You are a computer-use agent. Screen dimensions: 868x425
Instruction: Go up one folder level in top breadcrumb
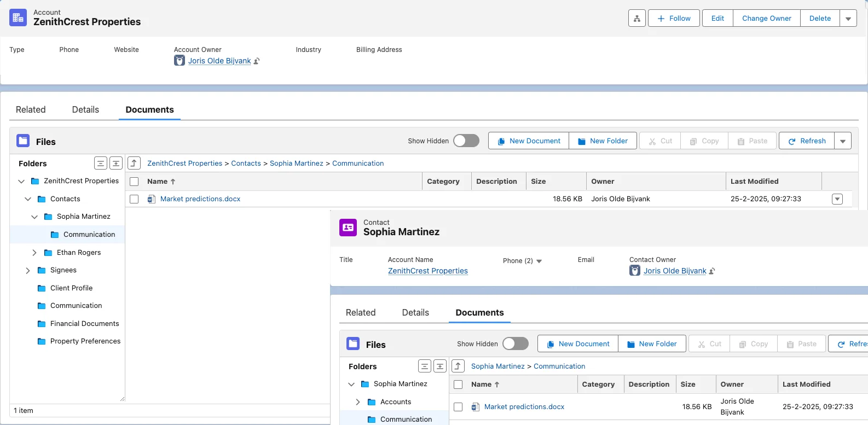pyautogui.click(x=134, y=163)
